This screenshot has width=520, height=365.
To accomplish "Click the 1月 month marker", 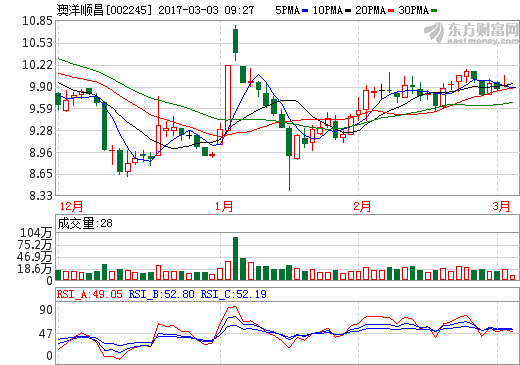I will click(x=224, y=206).
